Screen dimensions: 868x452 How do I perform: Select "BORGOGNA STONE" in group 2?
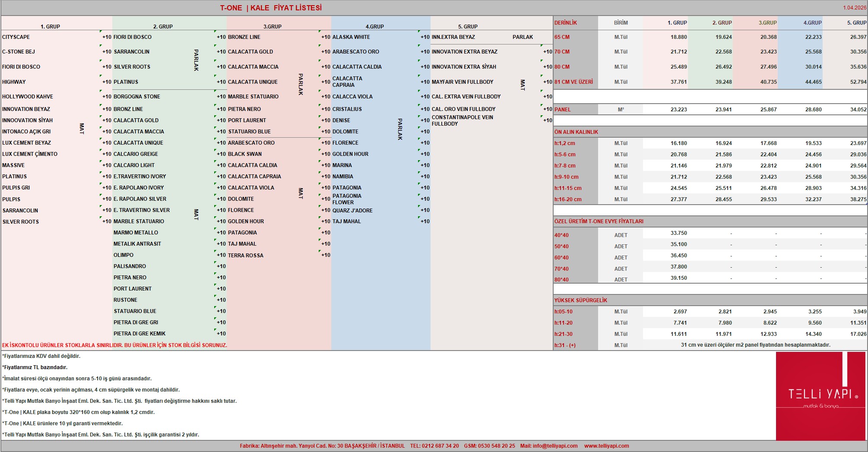[x=137, y=97]
